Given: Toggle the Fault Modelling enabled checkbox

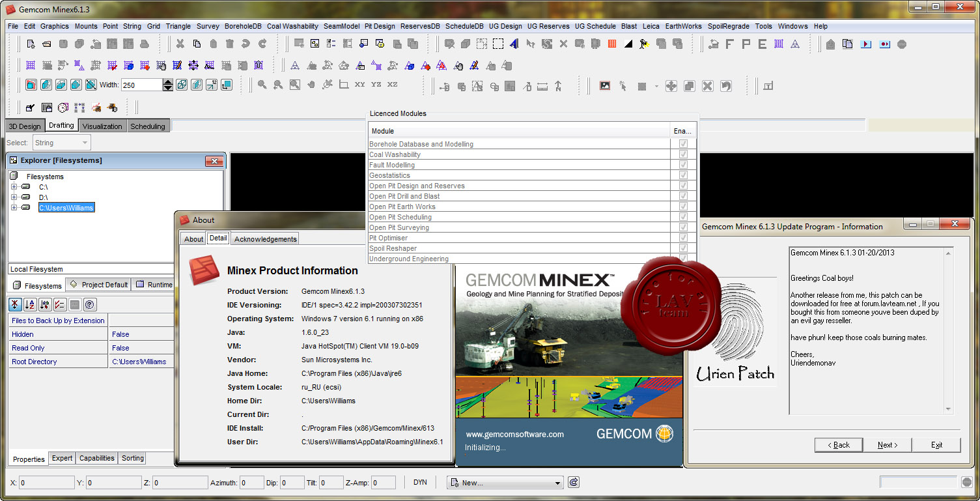Looking at the screenshot, I should point(683,165).
